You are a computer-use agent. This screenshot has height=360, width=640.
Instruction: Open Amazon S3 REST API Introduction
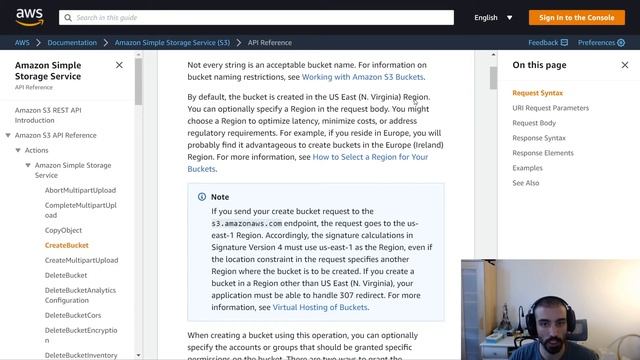coord(48,115)
